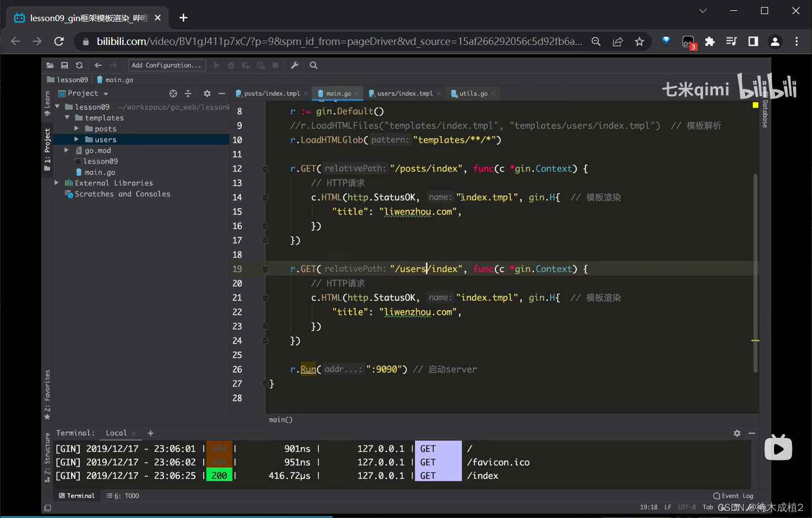Add a new terminal session tab
Viewport: 812px width, 518px height.
pos(151,433)
